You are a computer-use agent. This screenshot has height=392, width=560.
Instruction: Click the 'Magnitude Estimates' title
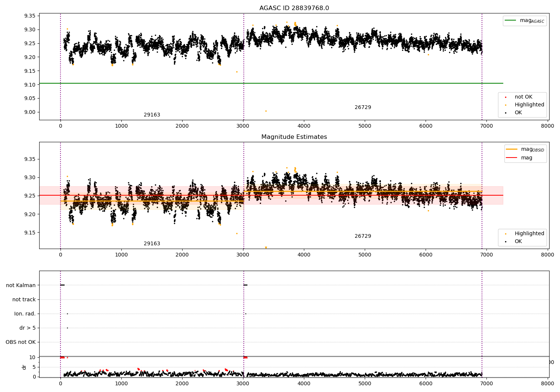(x=294, y=137)
